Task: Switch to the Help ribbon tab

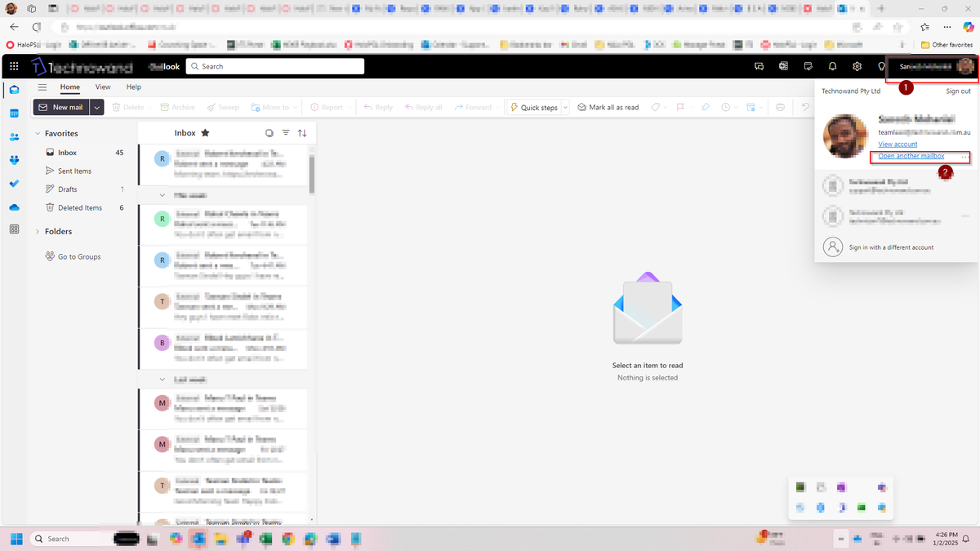Action: 134,87
